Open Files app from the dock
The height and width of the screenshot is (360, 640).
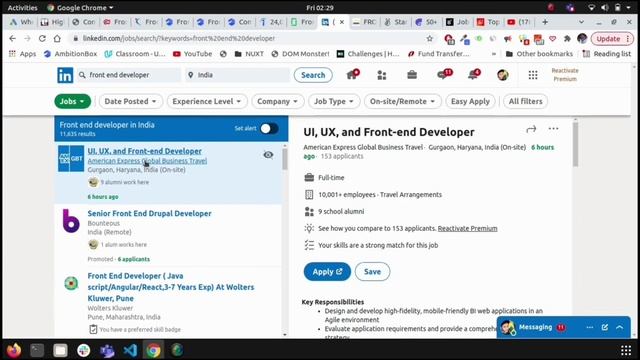tap(60, 350)
